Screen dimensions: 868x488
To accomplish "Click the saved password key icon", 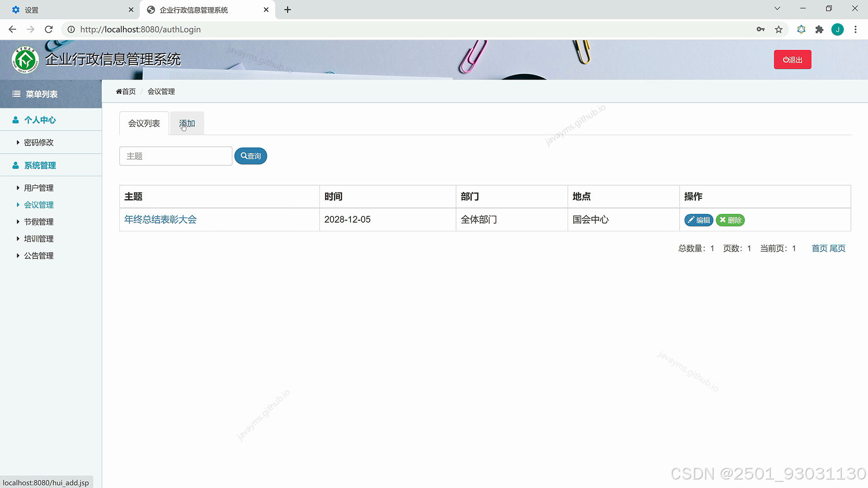I will click(760, 29).
